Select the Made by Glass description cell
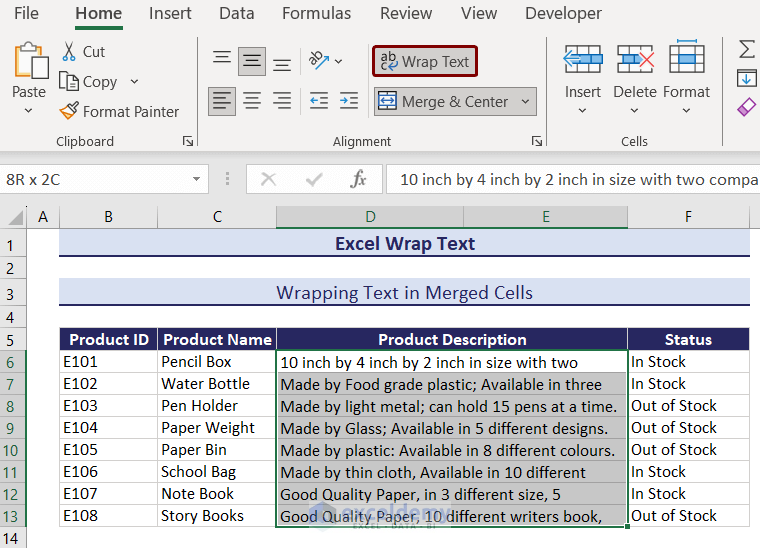Viewport: 760px width, 548px height. [x=452, y=428]
